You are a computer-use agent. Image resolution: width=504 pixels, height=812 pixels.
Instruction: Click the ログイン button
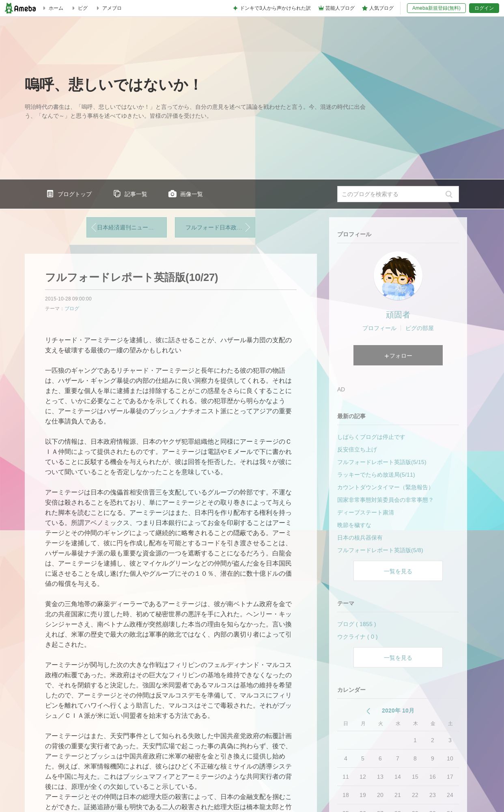484,8
